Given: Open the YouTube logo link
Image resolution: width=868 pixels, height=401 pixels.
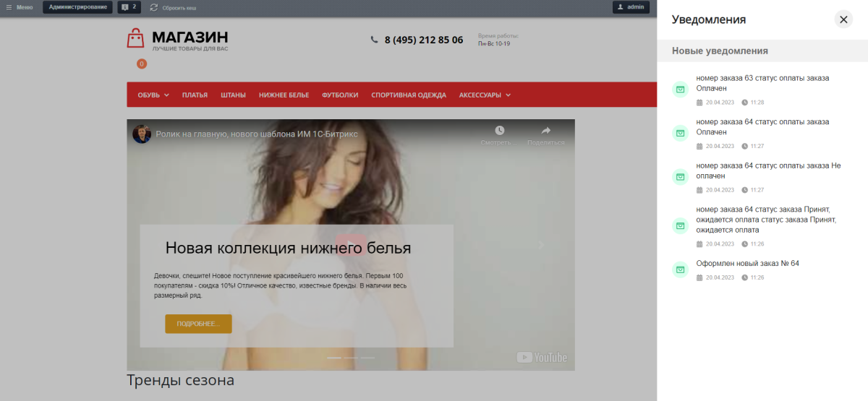Looking at the screenshot, I should point(542,357).
